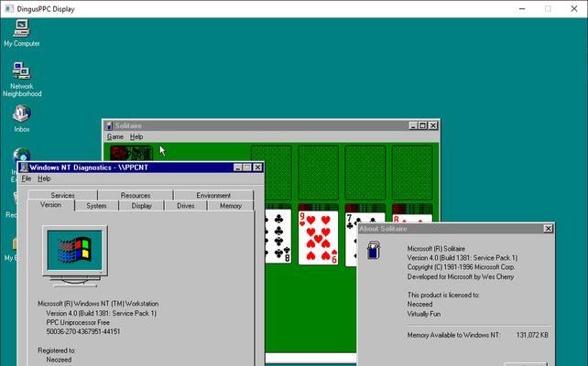Switch to the Environment tab
The image size is (588, 366).
[213, 195]
